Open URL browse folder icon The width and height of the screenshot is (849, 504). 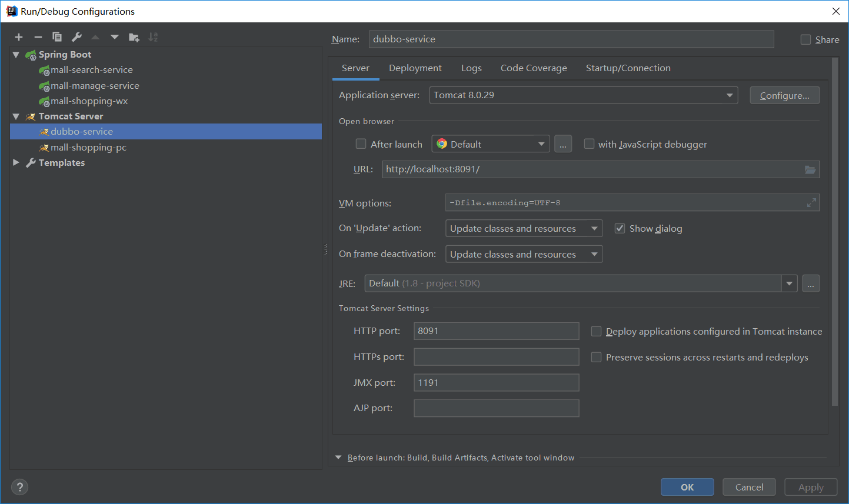(x=810, y=169)
